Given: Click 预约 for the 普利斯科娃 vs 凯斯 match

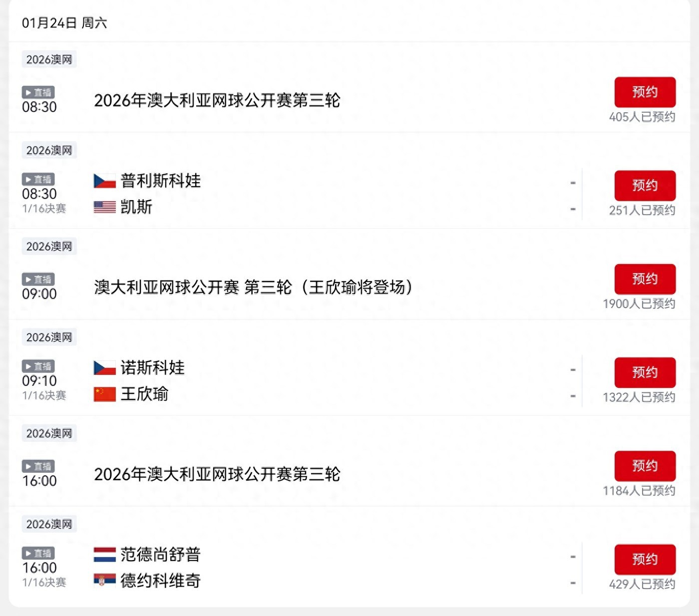Looking at the screenshot, I should pos(645,185).
